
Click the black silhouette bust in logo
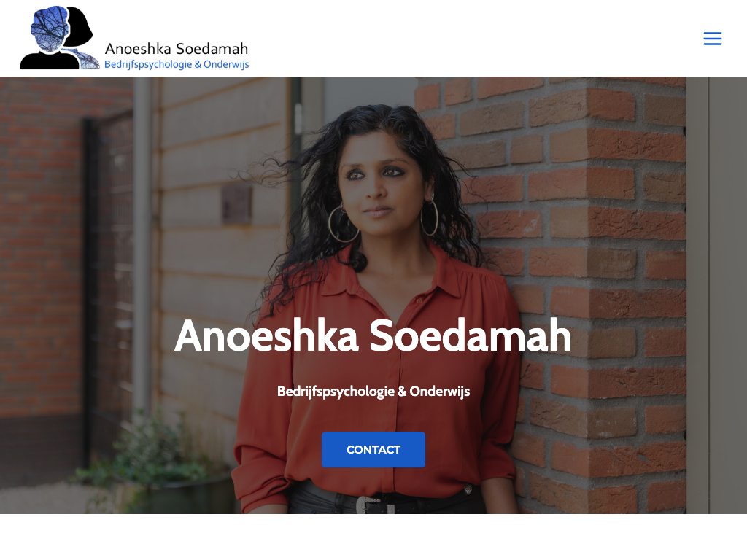pyautogui.click(x=50, y=59)
